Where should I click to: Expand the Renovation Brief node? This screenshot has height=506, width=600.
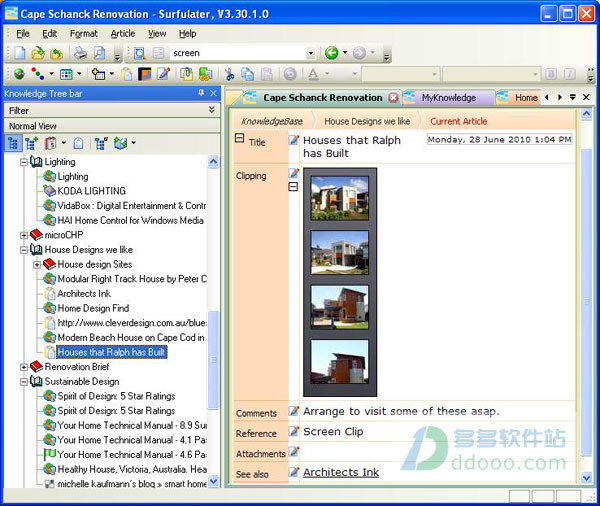pyautogui.click(x=24, y=367)
